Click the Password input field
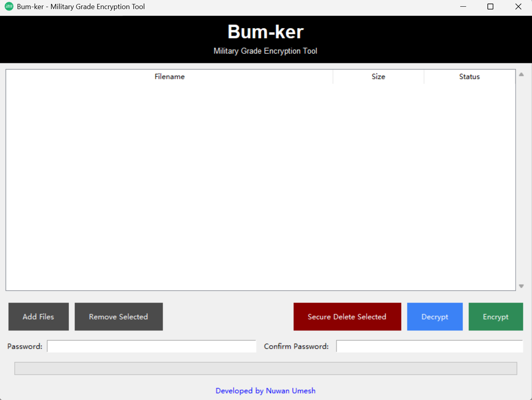The height and width of the screenshot is (400, 532). click(151, 346)
